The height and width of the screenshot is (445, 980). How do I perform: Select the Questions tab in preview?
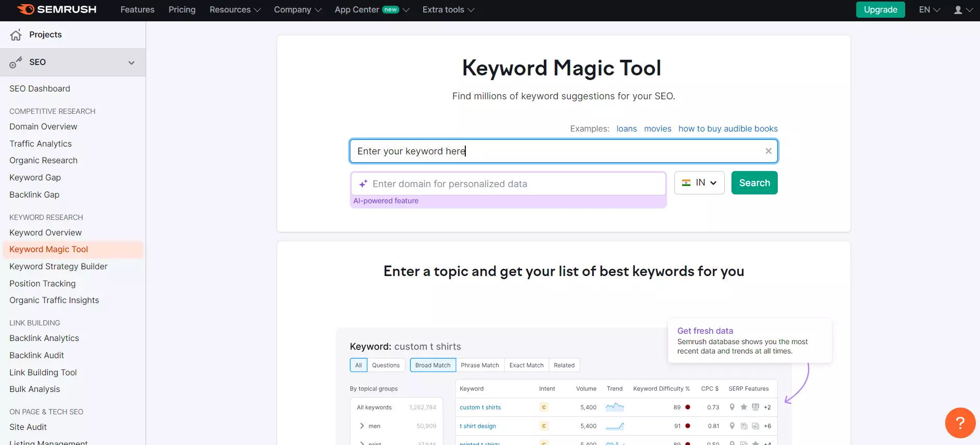coord(386,365)
